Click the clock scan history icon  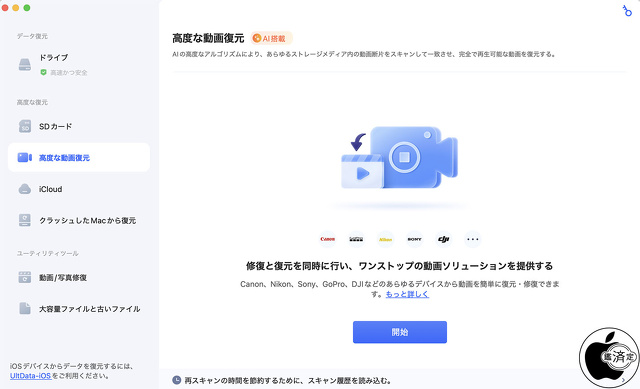[x=176, y=380]
